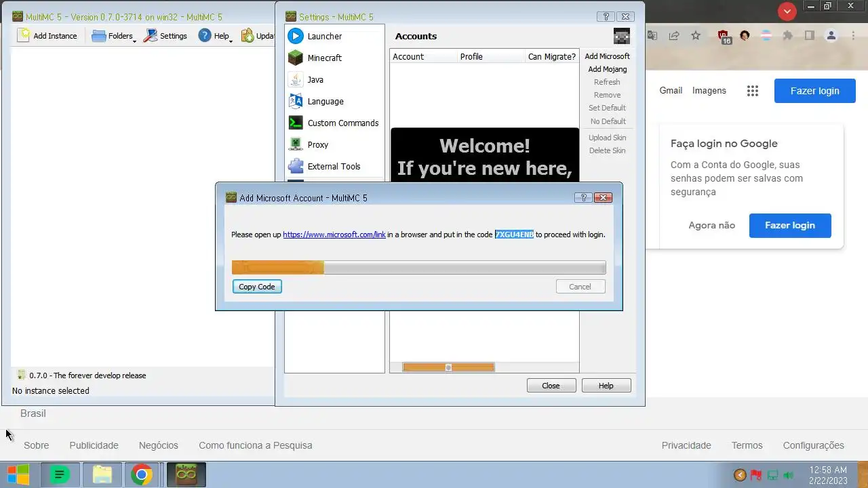Click the login progress bar in dialog
The width and height of the screenshot is (868, 488).
coord(418,268)
